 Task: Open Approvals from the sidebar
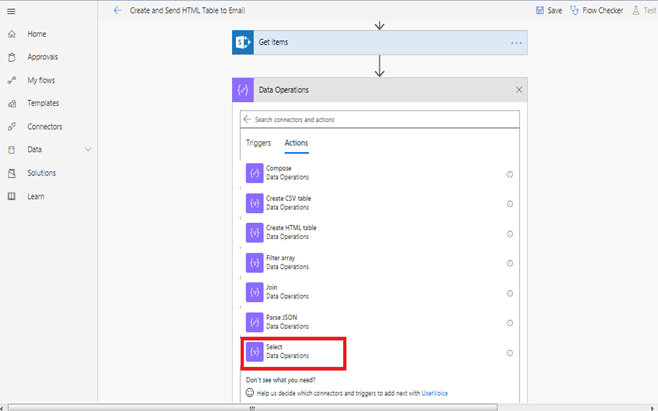tap(42, 57)
